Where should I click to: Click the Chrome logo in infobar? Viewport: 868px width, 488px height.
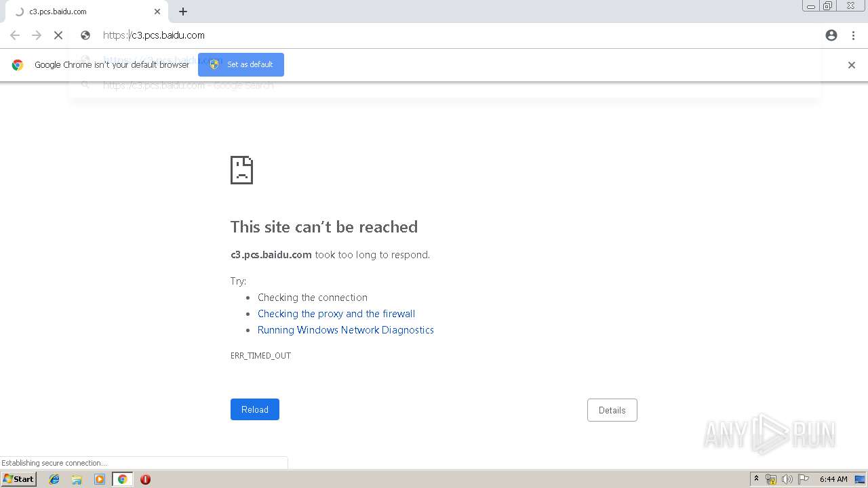pos(18,65)
